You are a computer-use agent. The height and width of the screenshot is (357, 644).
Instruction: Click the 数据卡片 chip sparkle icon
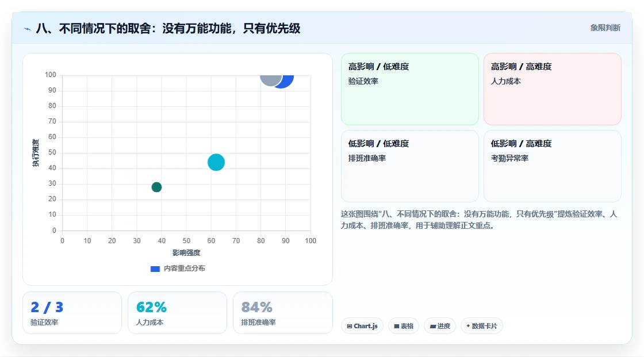(x=468, y=326)
